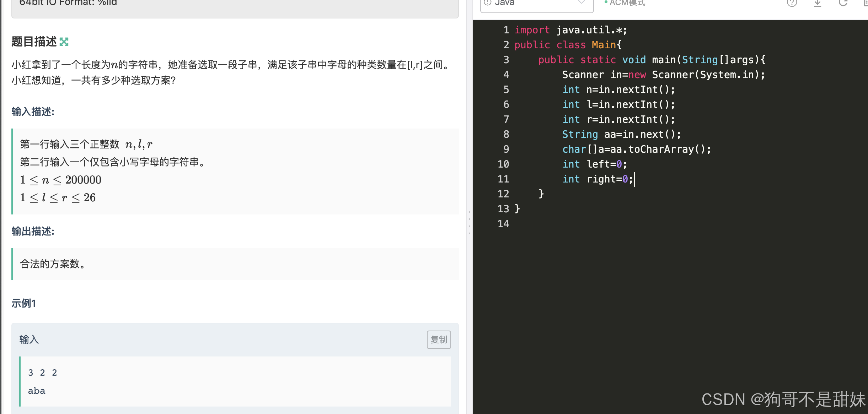868x414 pixels.
Task: Click the sample input string 'aba'
Action: click(x=37, y=391)
